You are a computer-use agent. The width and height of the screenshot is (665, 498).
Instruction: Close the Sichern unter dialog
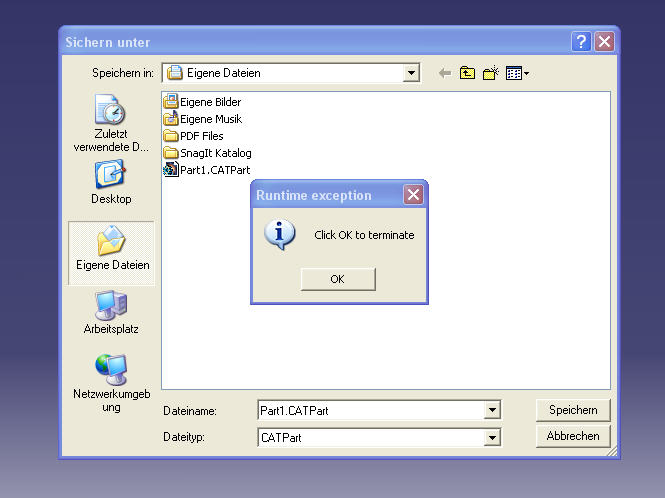pyautogui.click(x=604, y=42)
